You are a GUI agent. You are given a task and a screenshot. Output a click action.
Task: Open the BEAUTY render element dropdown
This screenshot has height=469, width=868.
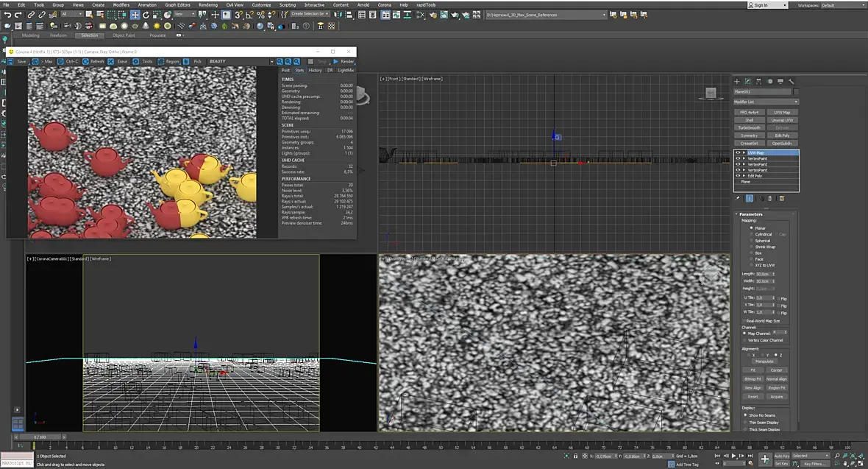point(241,62)
